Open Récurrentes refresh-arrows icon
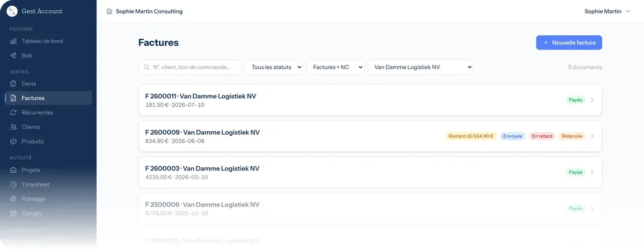The image size is (644, 249). (13, 113)
